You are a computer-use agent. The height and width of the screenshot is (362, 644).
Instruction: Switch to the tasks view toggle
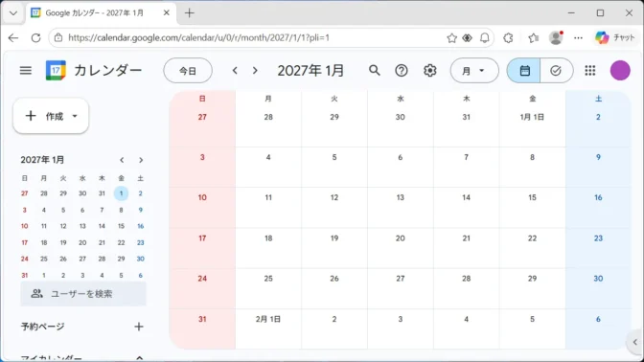(x=556, y=71)
